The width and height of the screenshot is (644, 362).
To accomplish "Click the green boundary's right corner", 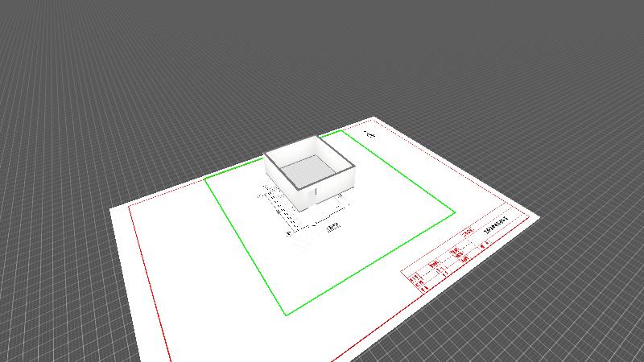I will point(455,213).
